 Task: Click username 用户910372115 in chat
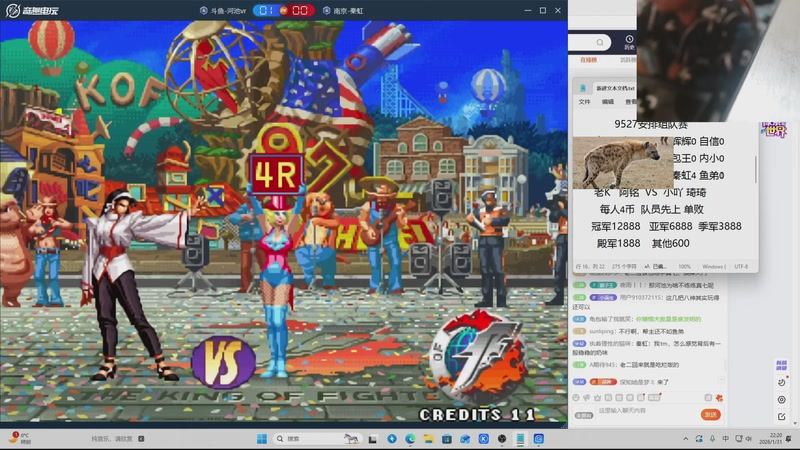point(642,297)
